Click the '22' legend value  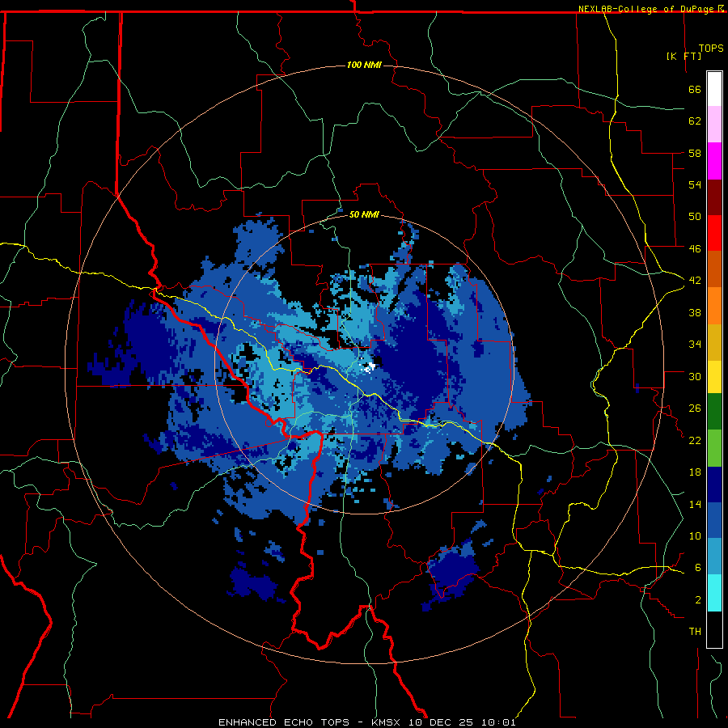[x=695, y=440]
